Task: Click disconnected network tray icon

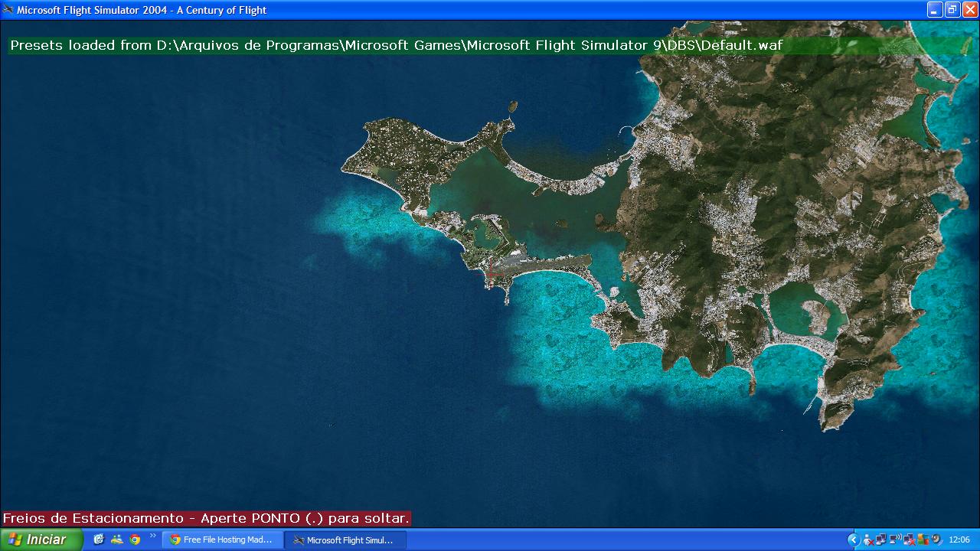Action: point(910,540)
